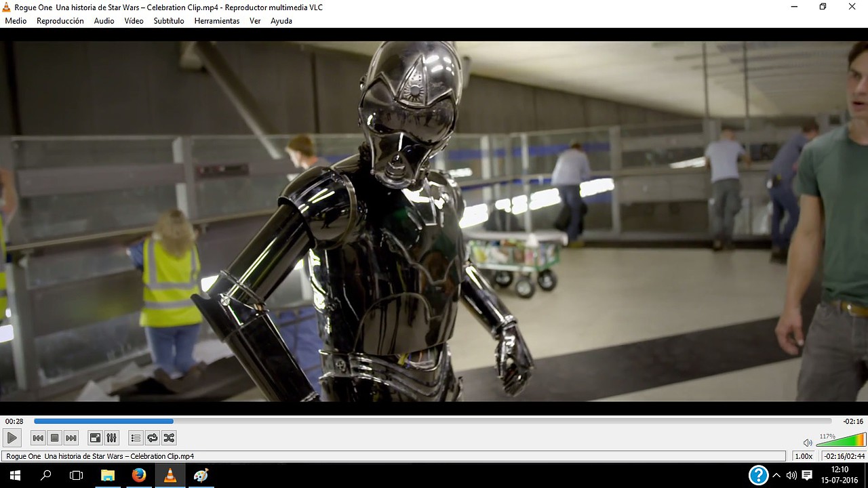Open the Vídeo menu
The height and width of the screenshot is (488, 868).
click(134, 21)
